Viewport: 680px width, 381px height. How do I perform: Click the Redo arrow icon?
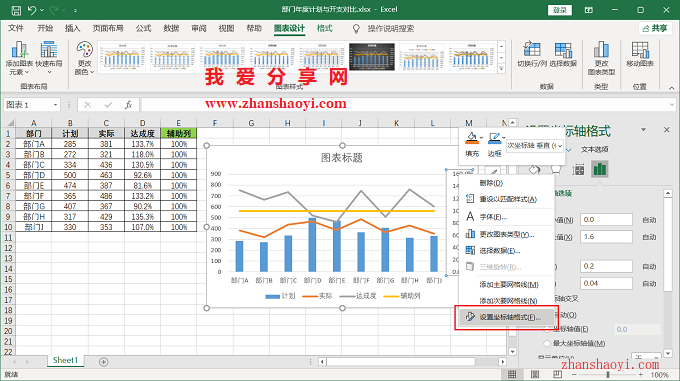[54, 10]
